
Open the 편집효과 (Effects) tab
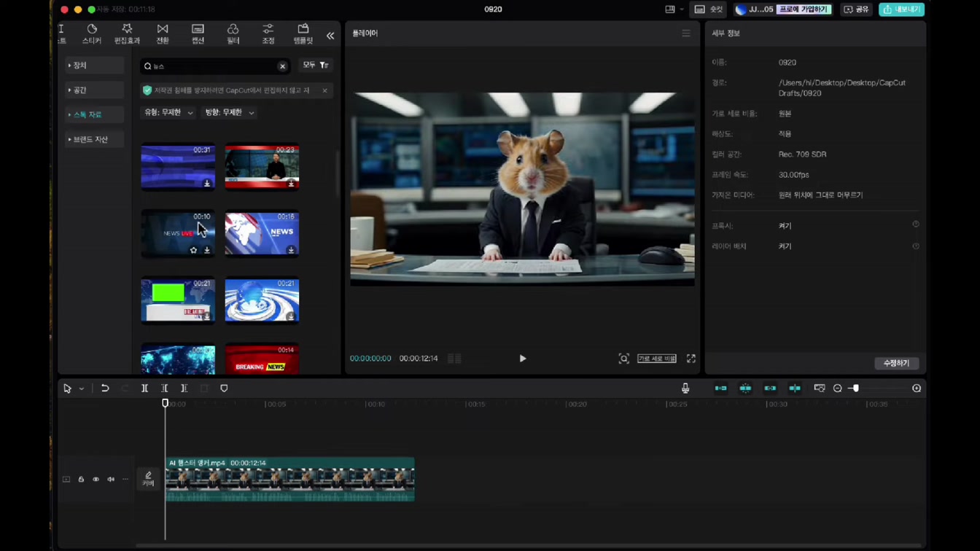tap(127, 34)
